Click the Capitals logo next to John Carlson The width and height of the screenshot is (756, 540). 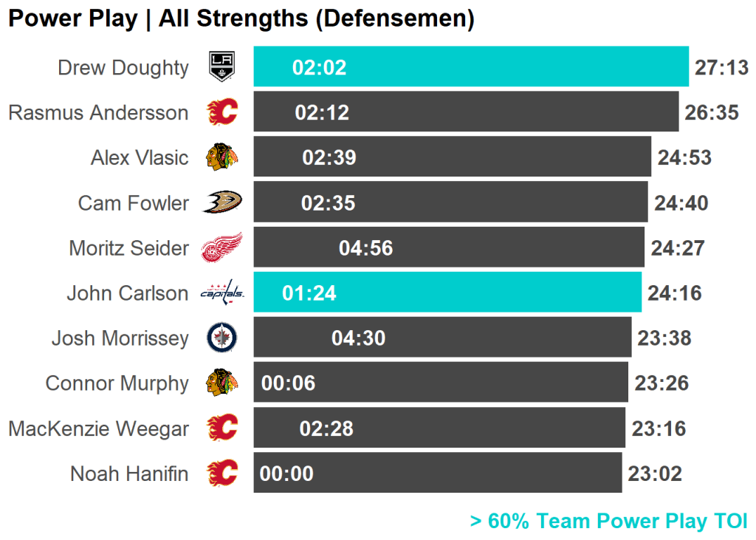(221, 293)
